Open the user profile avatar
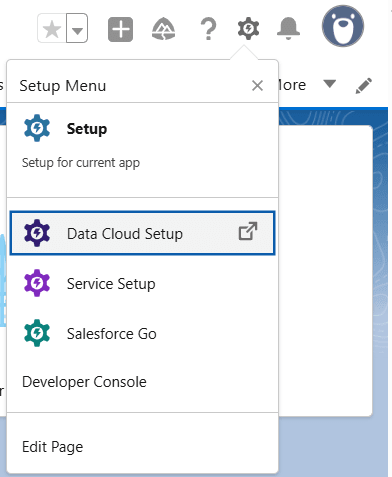Viewport: 392px width, 477px height. pos(343,26)
